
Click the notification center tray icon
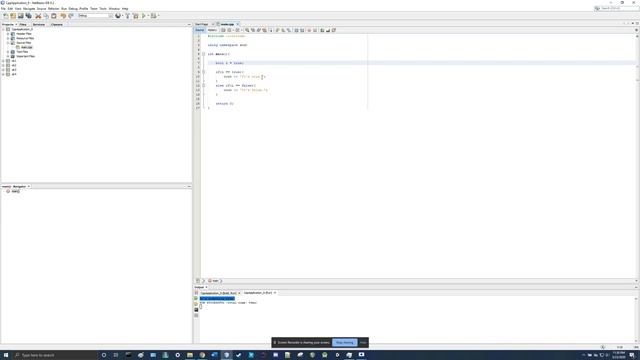tap(632, 355)
